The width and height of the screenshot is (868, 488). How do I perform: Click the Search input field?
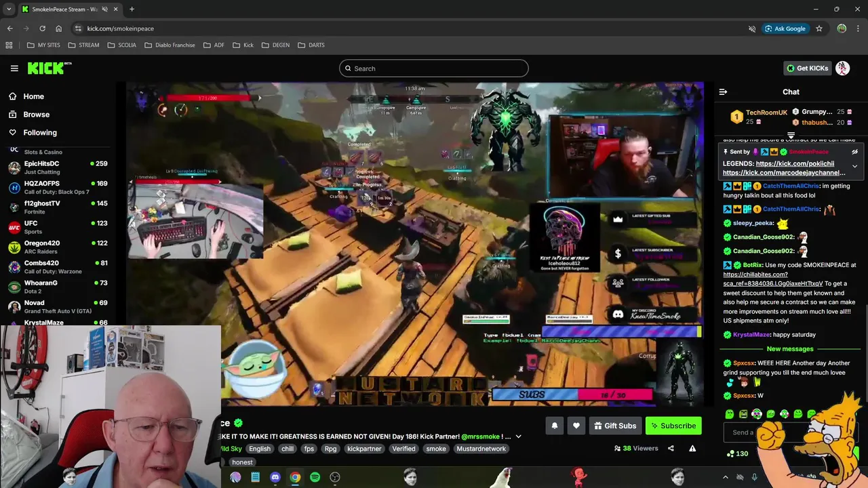pos(434,68)
